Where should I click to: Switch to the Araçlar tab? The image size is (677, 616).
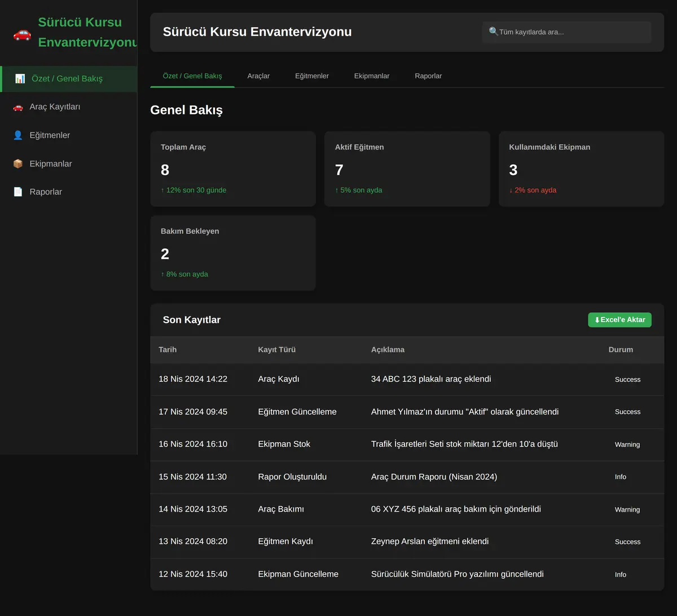tap(258, 76)
